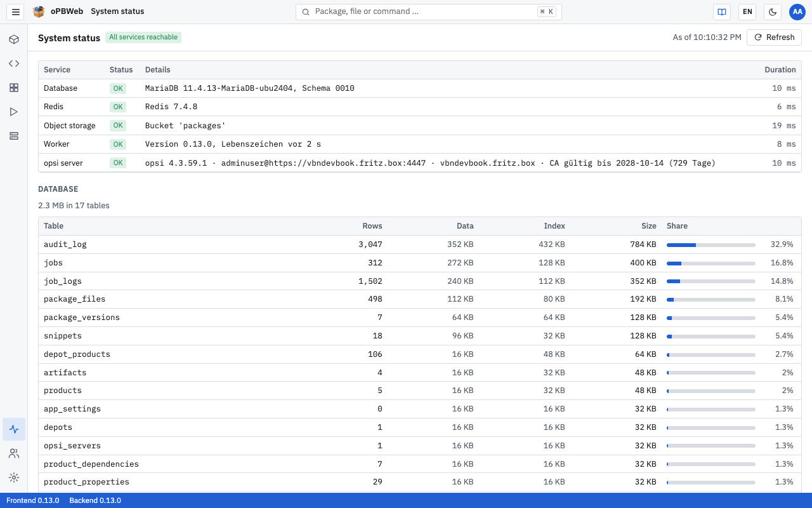The height and width of the screenshot is (508, 812).
Task: Click the All services reachable badge
Action: click(143, 37)
